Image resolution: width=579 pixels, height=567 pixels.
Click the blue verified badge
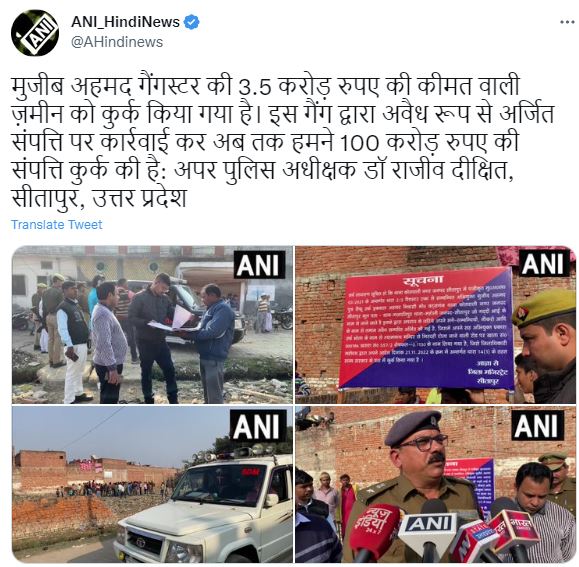coord(192,23)
